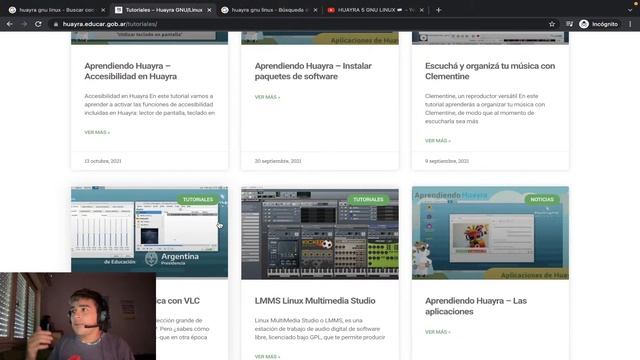Open the reading list icon beside the star
Viewport: 640px width, 360px height.
click(569, 24)
